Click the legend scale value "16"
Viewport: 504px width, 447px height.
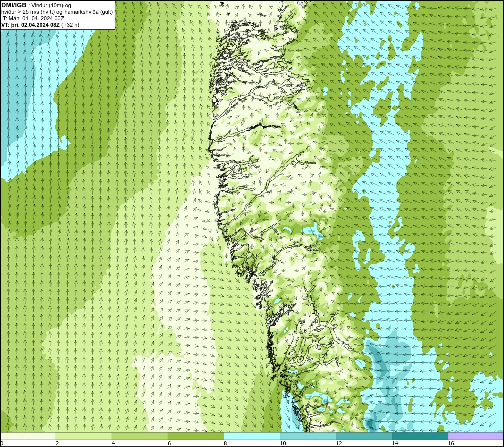450,444
